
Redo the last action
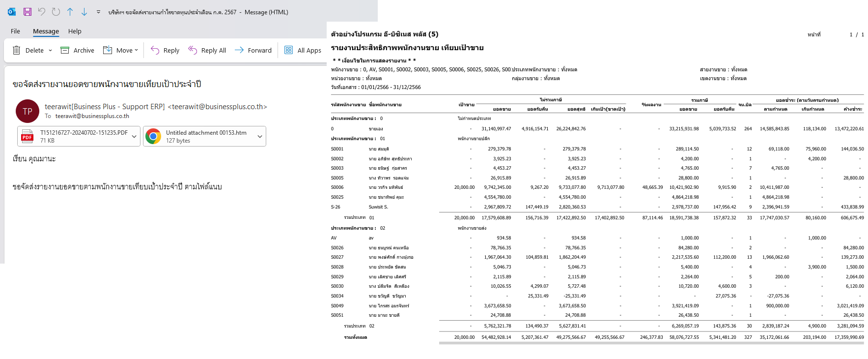coord(56,12)
